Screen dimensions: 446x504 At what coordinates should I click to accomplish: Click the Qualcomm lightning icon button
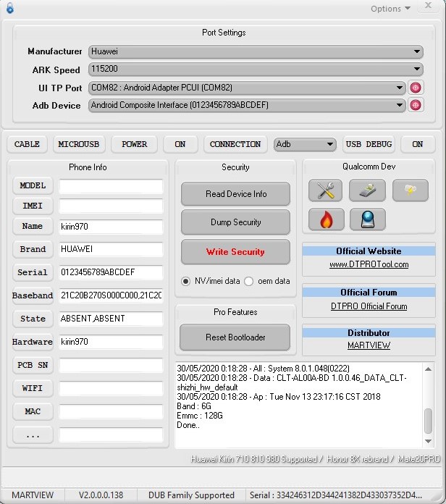click(411, 190)
